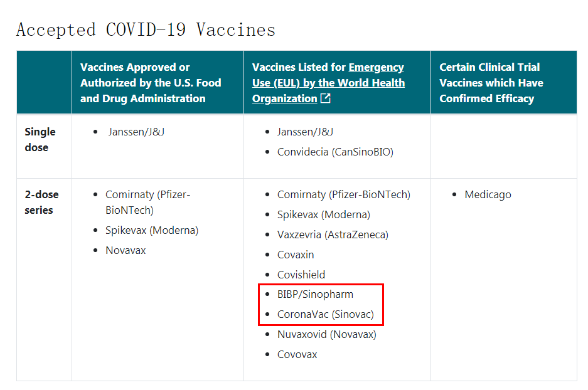This screenshot has width=588, height=390.
Task: Click Nuvaxovid (Novavax) in the WHO column
Action: [x=326, y=334]
